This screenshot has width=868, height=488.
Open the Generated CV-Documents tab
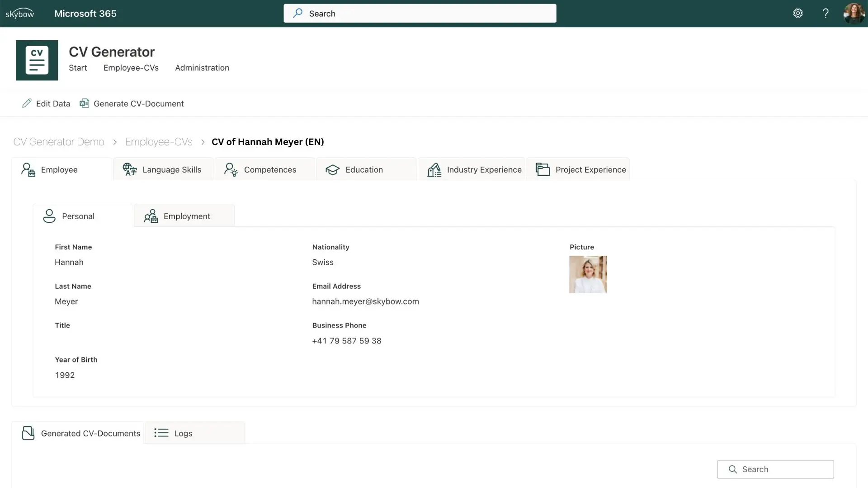[90, 432]
